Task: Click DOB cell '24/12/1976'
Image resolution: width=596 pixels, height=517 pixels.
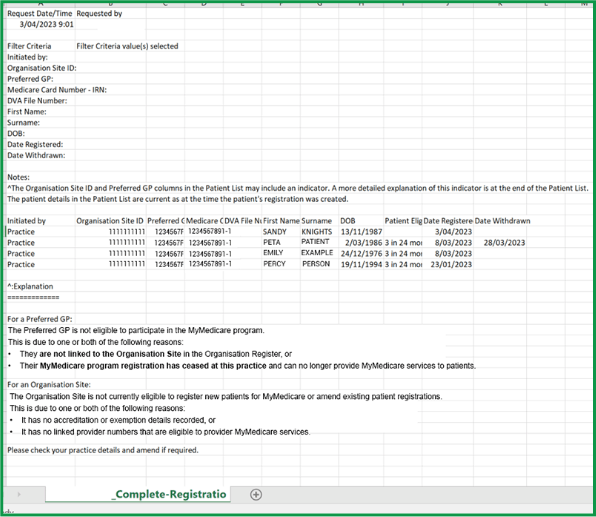Action: point(361,254)
